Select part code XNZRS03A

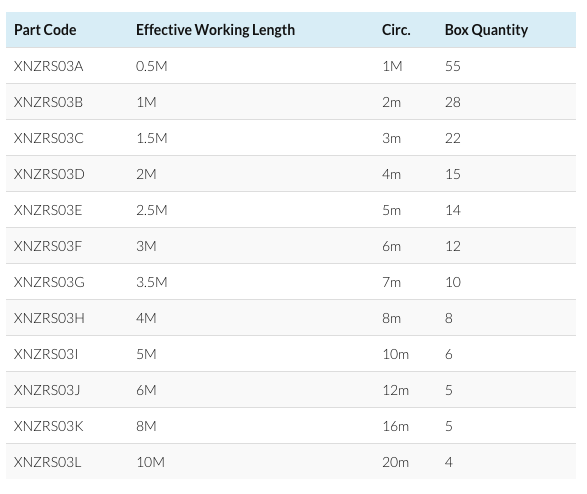(48, 66)
